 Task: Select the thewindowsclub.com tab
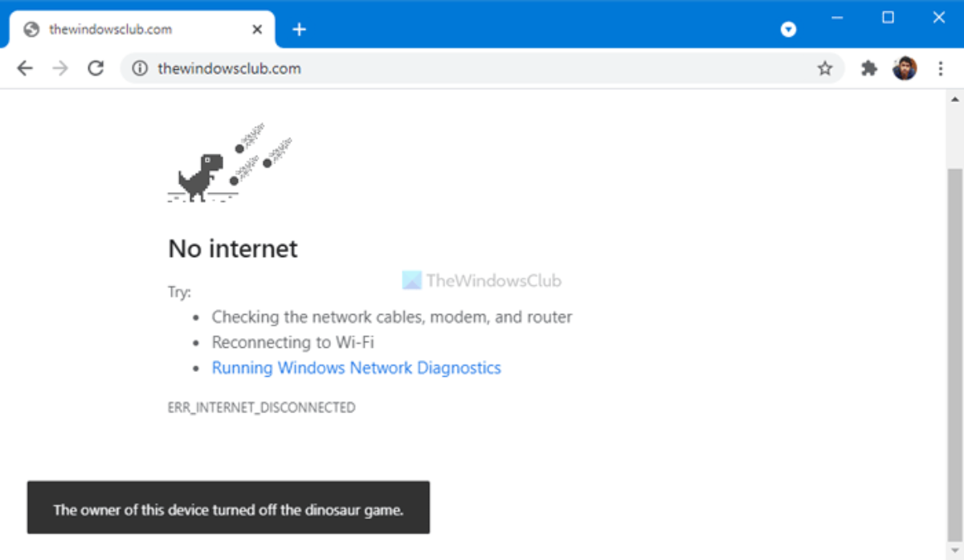[x=142, y=30]
